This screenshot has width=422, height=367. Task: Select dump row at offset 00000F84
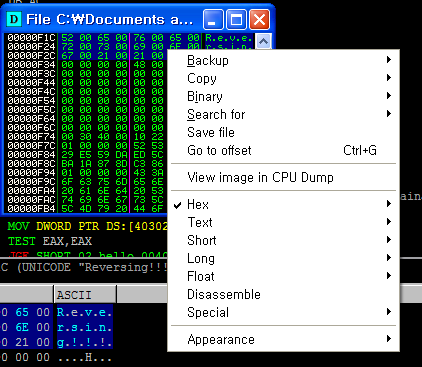[x=85, y=155]
